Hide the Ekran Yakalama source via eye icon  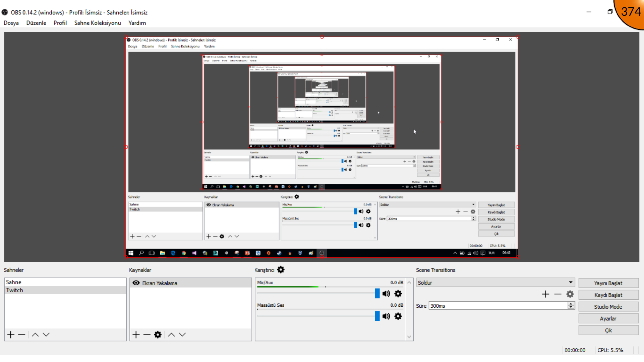(136, 283)
